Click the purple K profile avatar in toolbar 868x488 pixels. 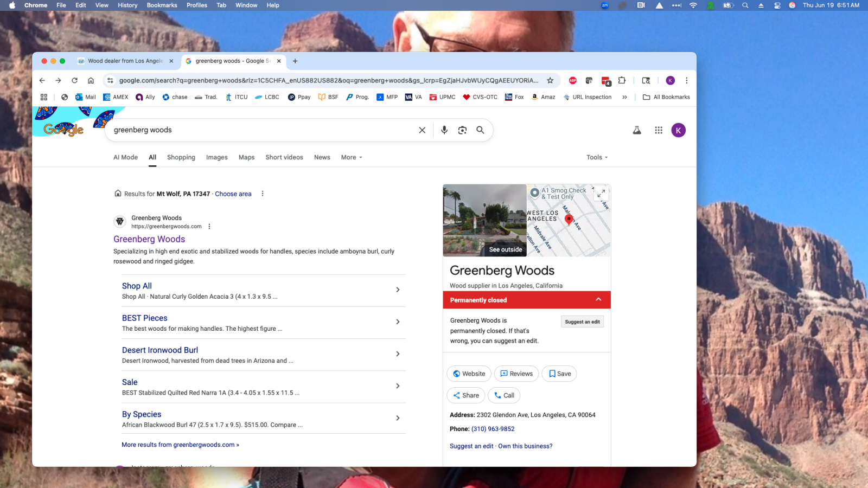(671, 80)
